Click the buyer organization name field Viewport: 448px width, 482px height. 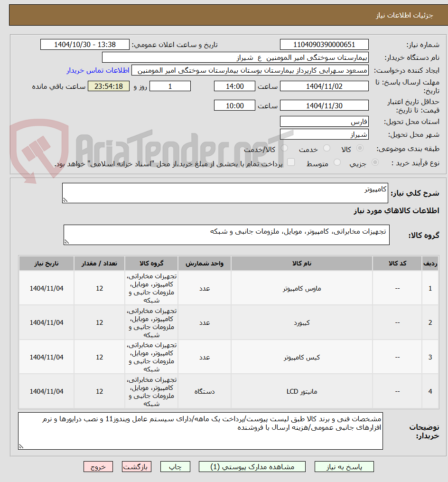tap(235, 57)
